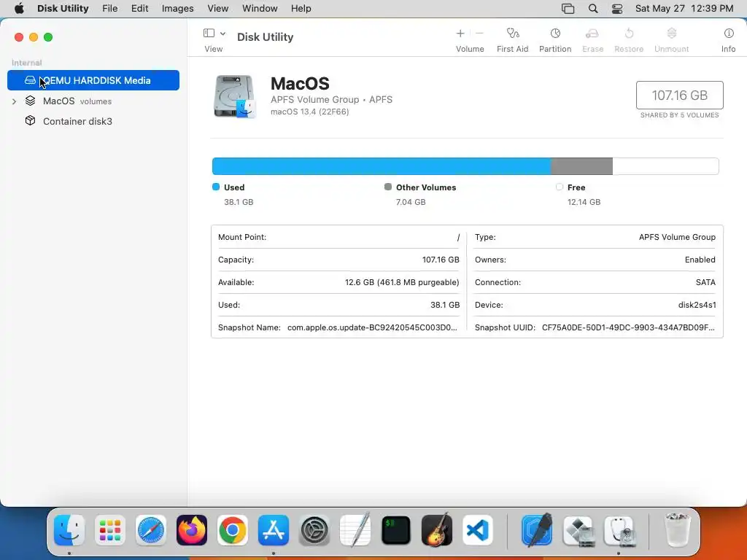Click the Unmount toolbar icon
The image size is (747, 560).
(x=672, y=34)
